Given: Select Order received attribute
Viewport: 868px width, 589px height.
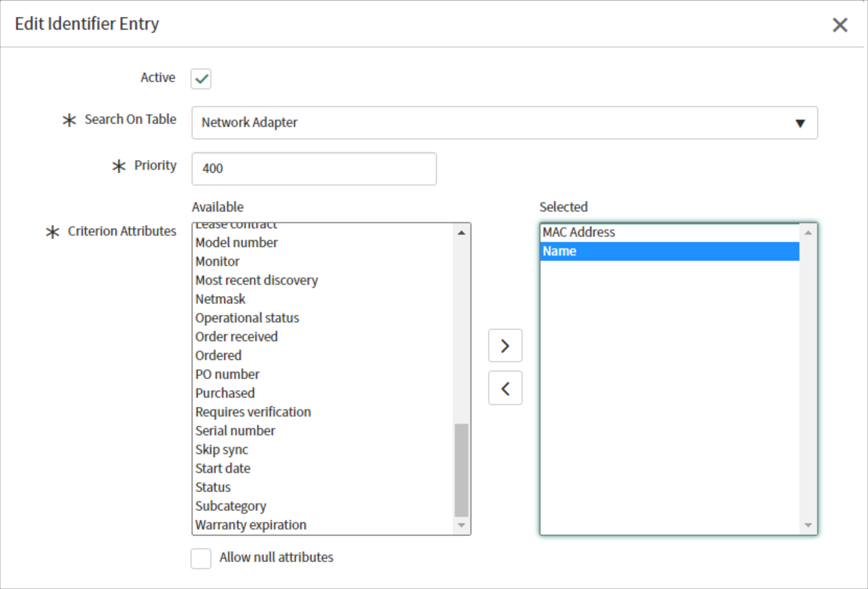Looking at the screenshot, I should [x=323, y=337].
